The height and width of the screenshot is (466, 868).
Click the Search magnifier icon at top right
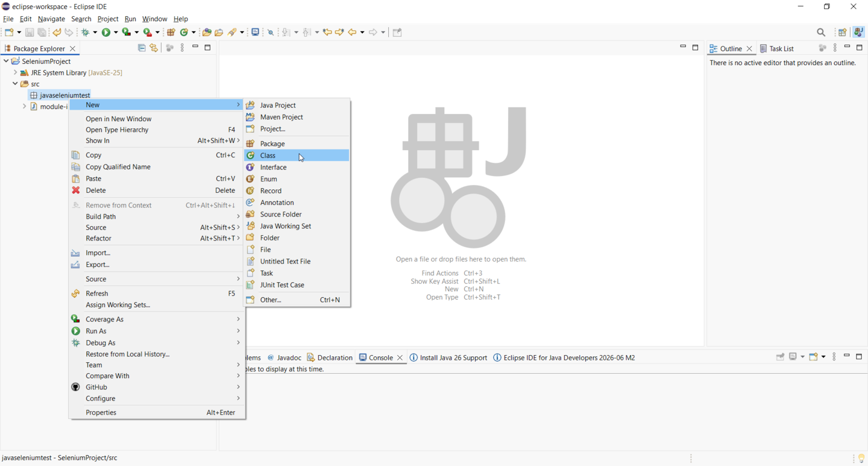tap(821, 33)
